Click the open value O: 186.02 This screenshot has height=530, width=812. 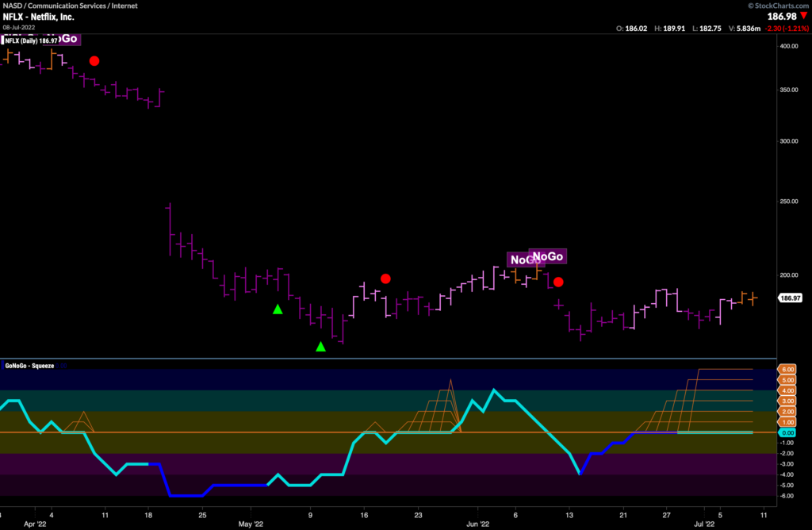click(631, 29)
